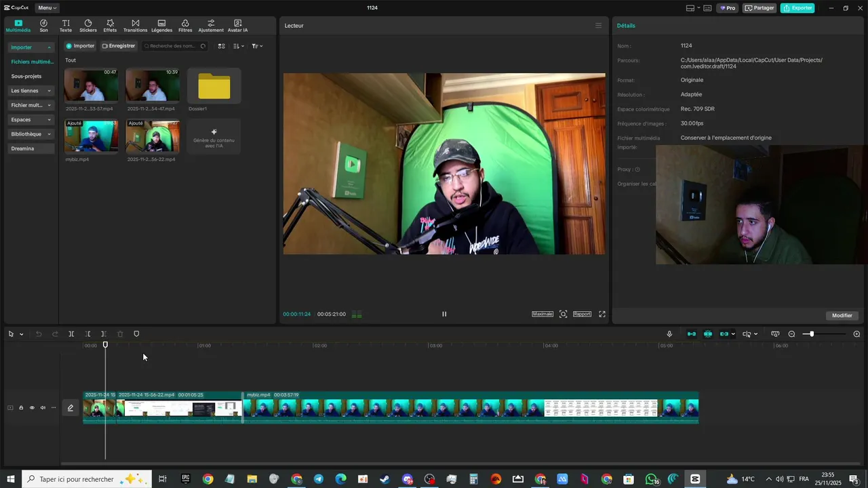Expand the Bibliothèque section
Viewport: 868px width, 488px height.
pos(31,134)
